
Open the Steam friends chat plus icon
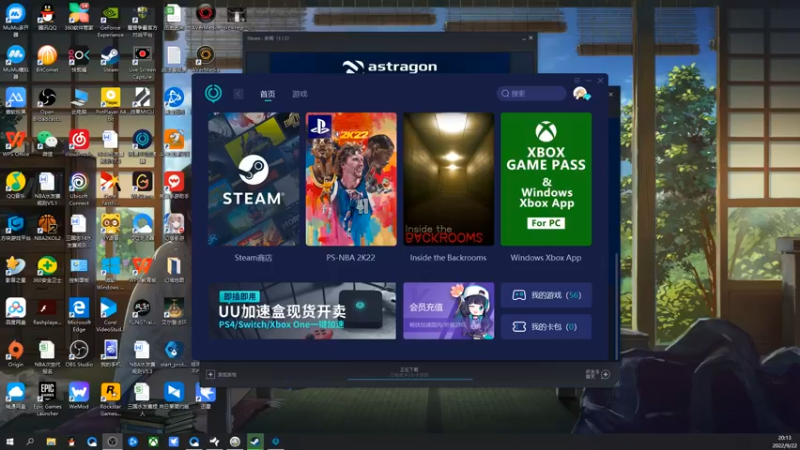coord(605,374)
